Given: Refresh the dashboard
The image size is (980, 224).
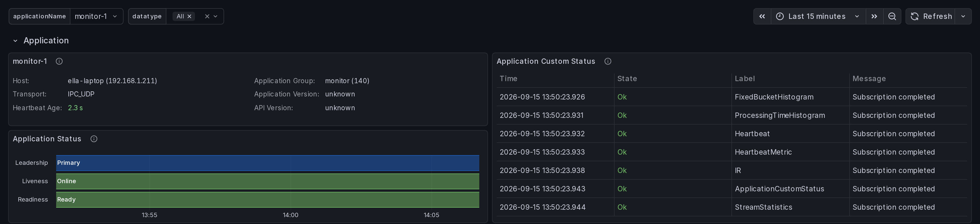Looking at the screenshot, I should click(931, 16).
